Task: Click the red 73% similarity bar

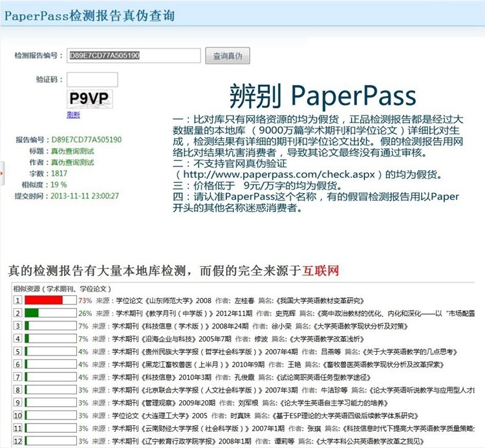Action: (x=44, y=301)
